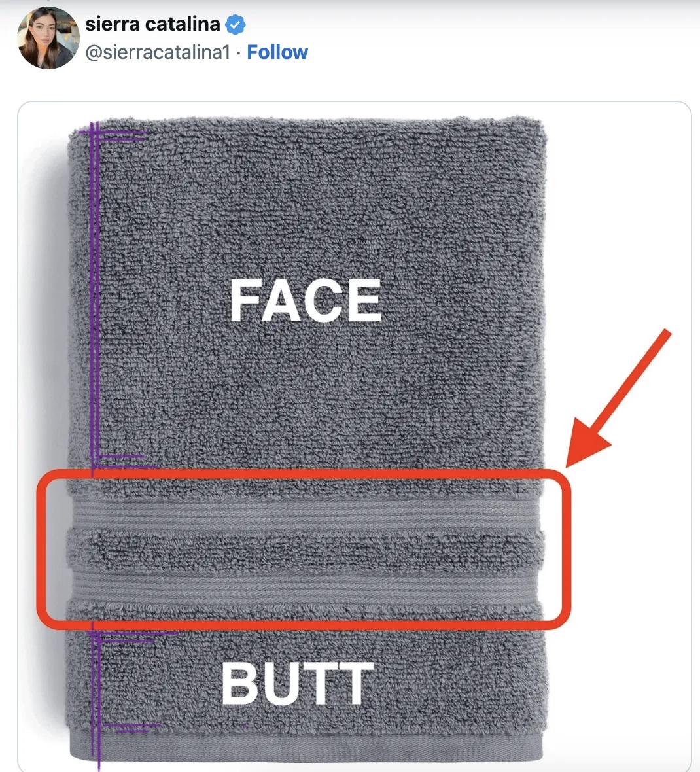Click the white FACE label on the towel
The width and height of the screenshot is (700, 772).
pos(305,300)
